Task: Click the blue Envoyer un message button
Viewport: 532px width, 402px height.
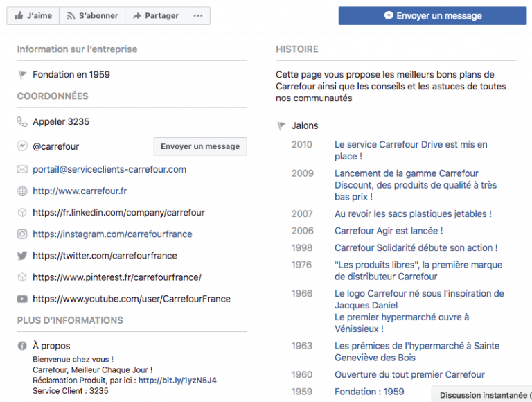Action: coord(432,16)
